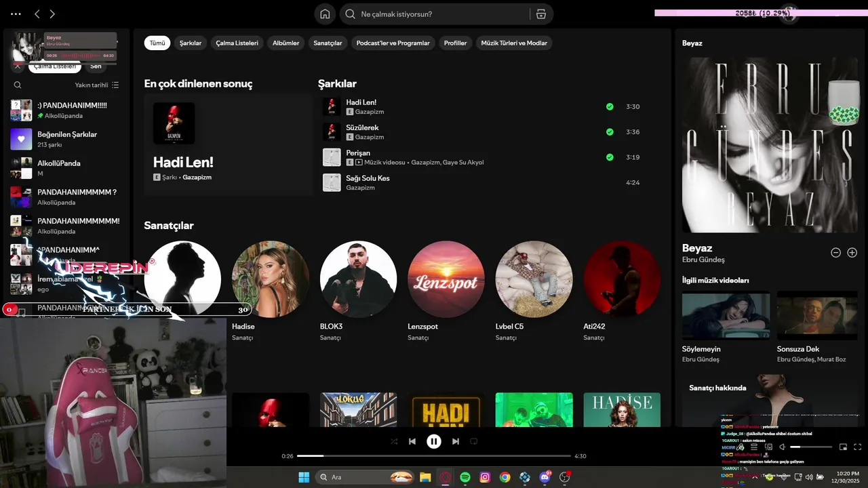Select the Profiller filter chip

click(455, 43)
